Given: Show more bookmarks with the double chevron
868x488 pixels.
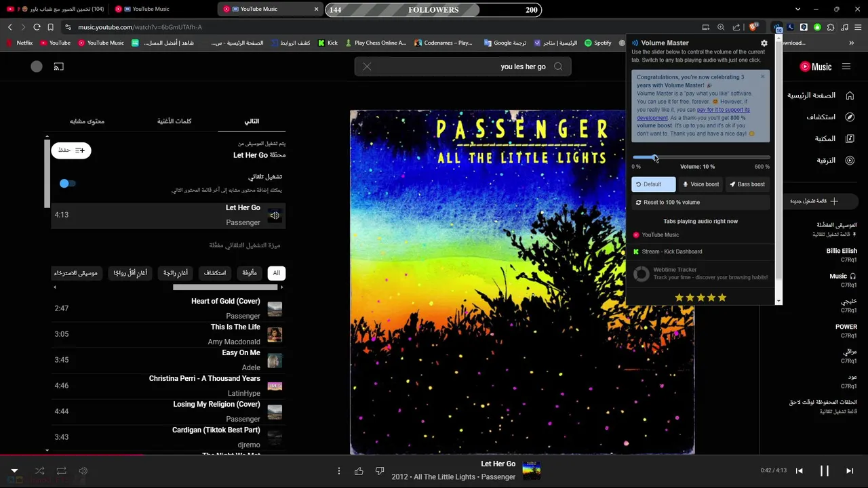Looking at the screenshot, I should 852,43.
